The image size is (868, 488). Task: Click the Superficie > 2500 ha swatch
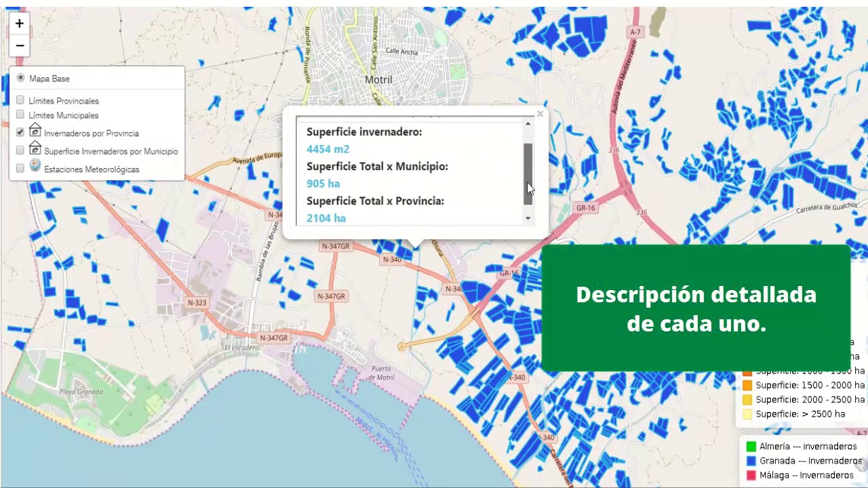[747, 413]
